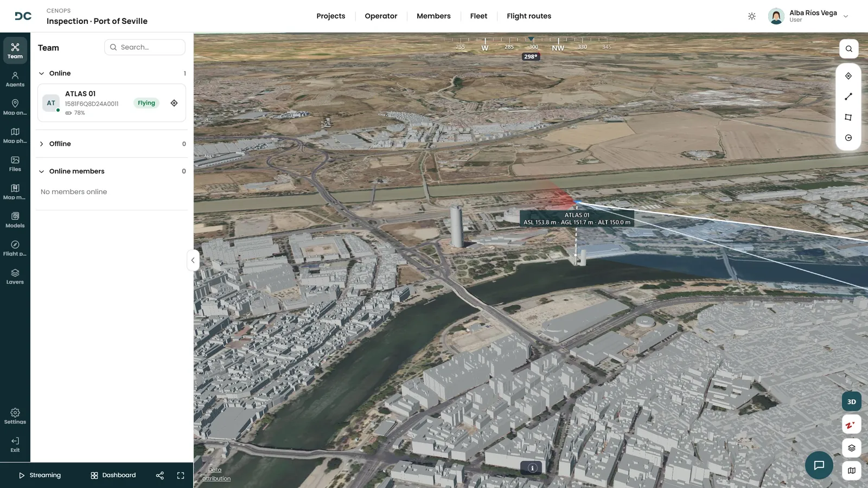Collapse the Online drones group

point(42,74)
